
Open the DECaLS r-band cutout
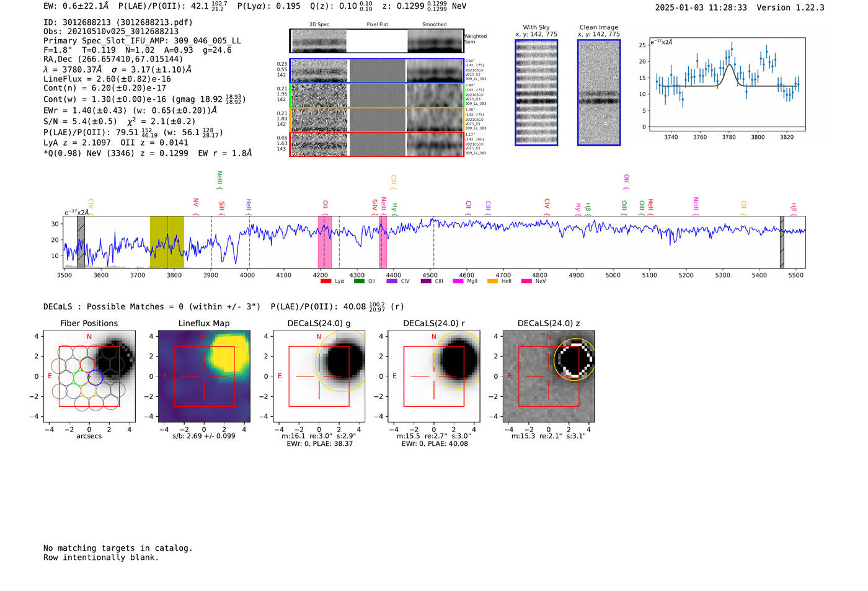click(x=433, y=376)
